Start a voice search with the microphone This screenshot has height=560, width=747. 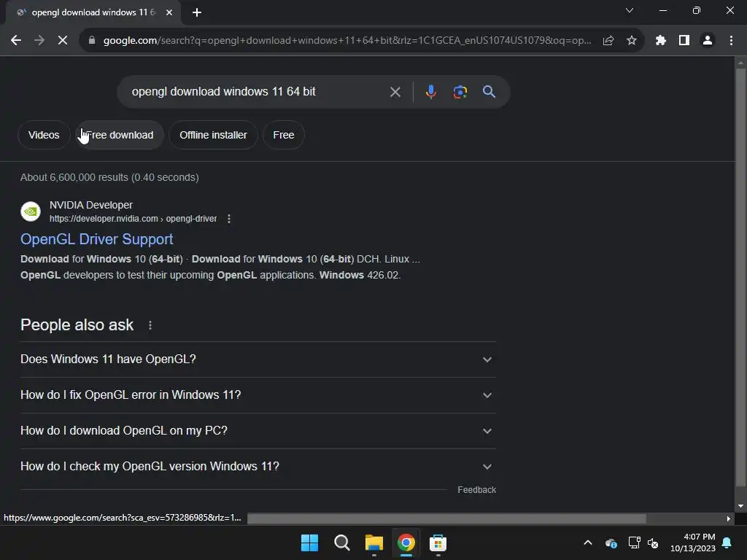[x=430, y=91]
